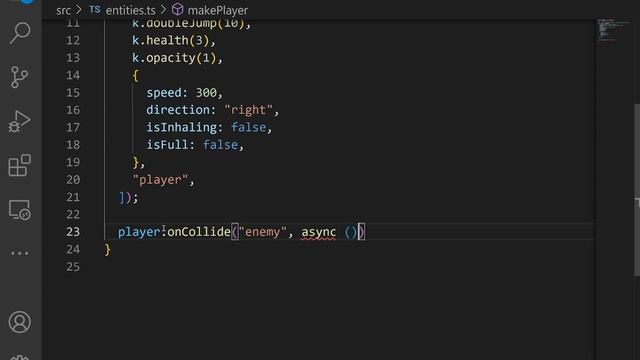Click closing brace on line 24
This screenshot has height=360, width=640.
(107, 249)
